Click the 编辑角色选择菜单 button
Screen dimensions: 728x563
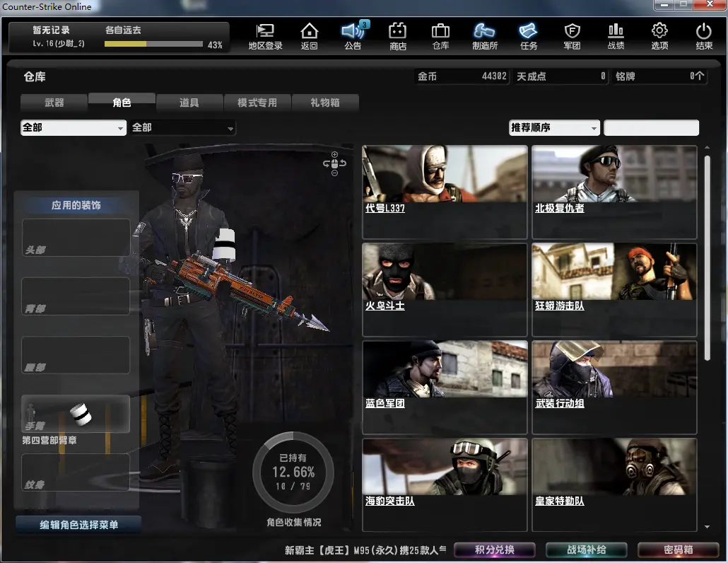tap(78, 524)
